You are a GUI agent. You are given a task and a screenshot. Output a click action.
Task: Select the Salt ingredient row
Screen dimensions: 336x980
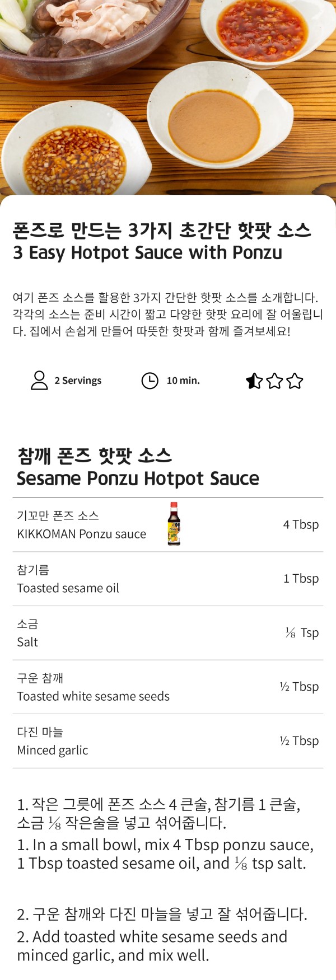[x=168, y=633]
